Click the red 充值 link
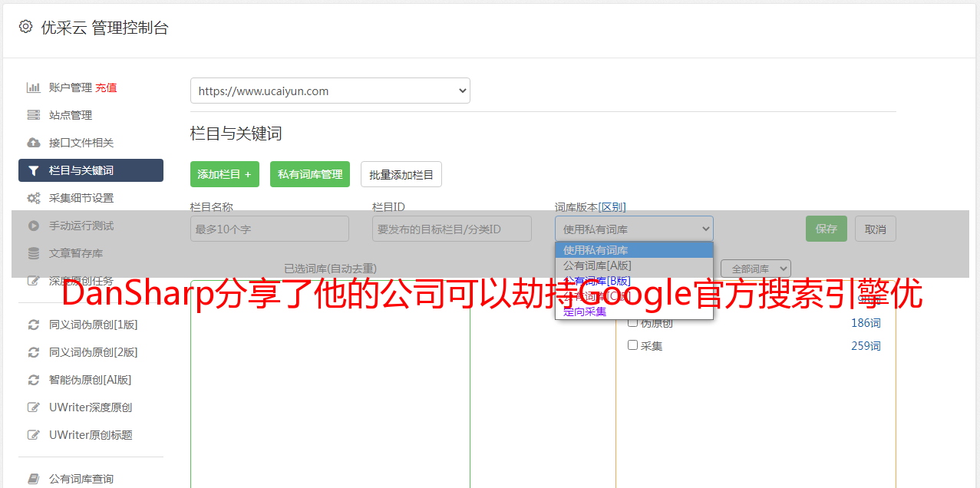The image size is (980, 488). click(106, 87)
